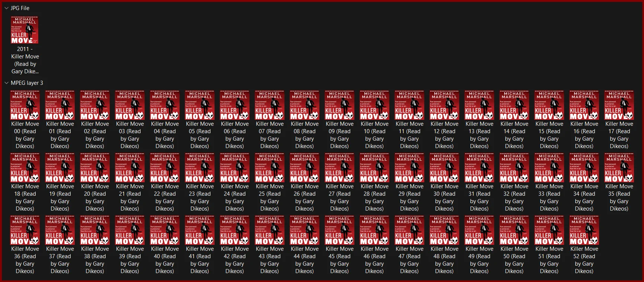Select Killer Move 07 audio file icon
Viewport: 644px width, 282px height.
pos(270,105)
